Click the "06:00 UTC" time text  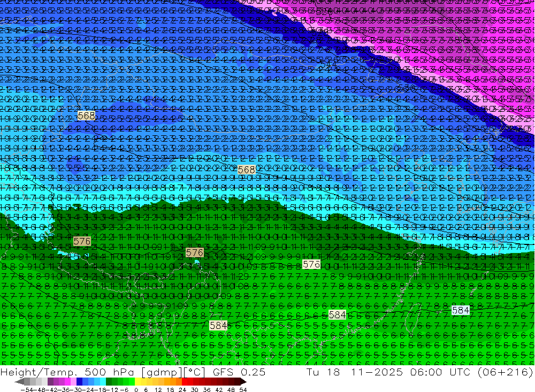[441, 372]
